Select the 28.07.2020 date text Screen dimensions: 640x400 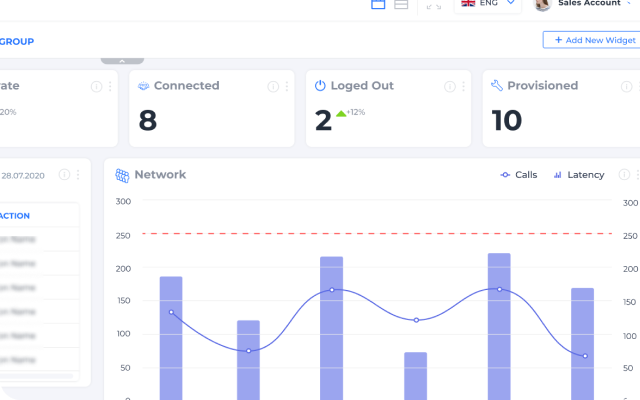click(x=23, y=176)
